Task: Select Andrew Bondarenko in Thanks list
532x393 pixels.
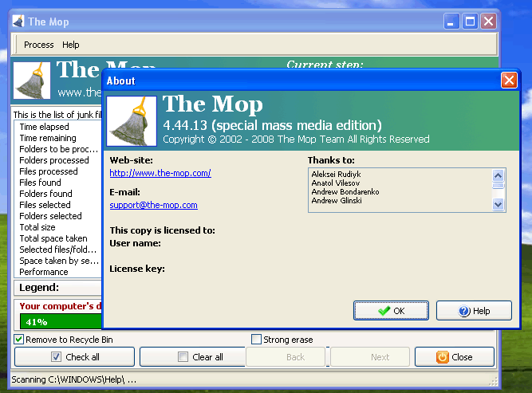Action: [x=345, y=191]
